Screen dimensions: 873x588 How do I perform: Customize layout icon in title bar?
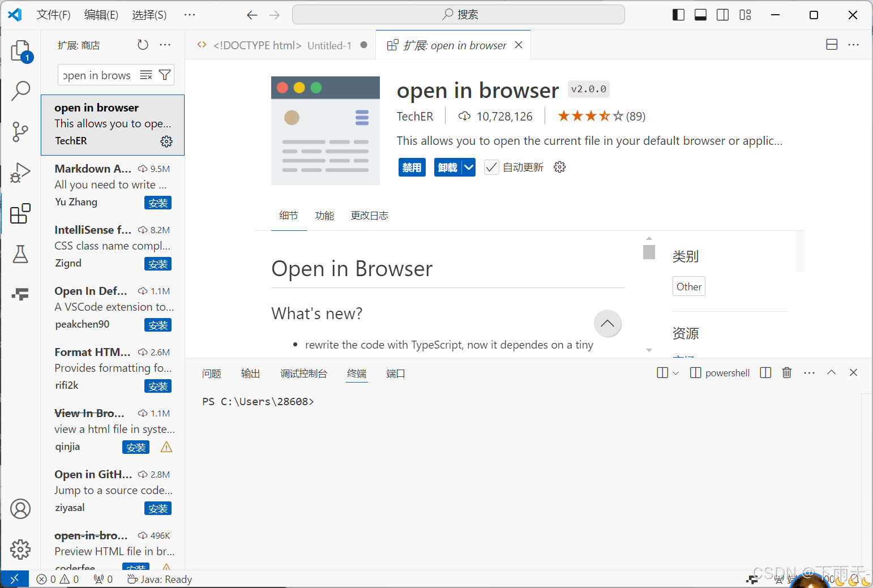click(746, 15)
